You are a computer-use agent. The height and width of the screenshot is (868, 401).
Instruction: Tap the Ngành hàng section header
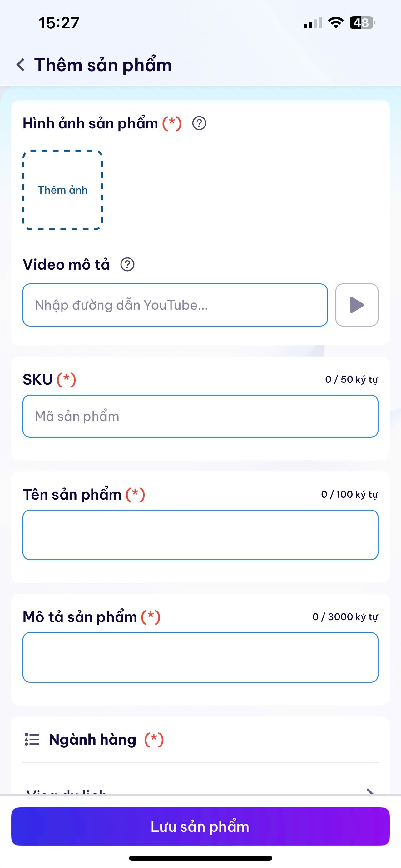coord(92,740)
